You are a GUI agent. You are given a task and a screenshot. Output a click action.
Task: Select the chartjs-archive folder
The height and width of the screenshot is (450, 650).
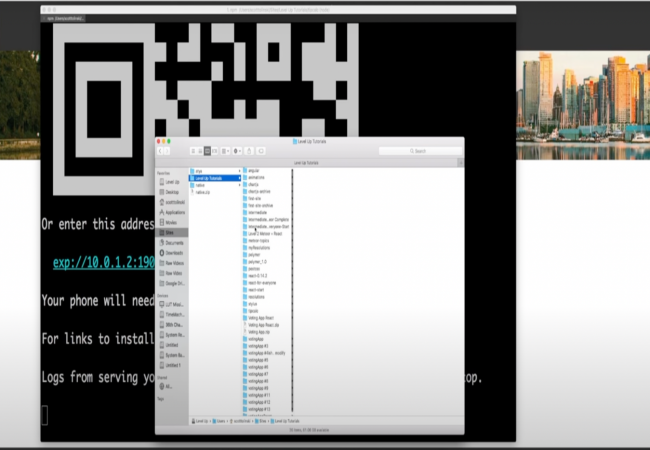pos(257,191)
